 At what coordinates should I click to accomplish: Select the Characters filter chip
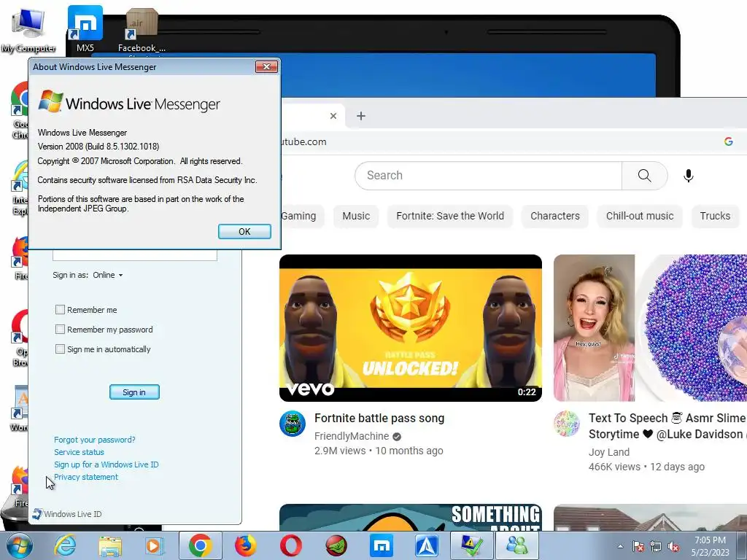point(555,216)
